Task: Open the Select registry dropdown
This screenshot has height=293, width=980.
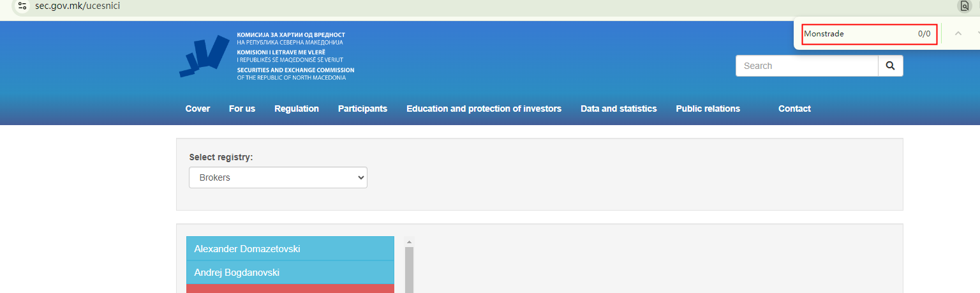Action: coord(278,177)
